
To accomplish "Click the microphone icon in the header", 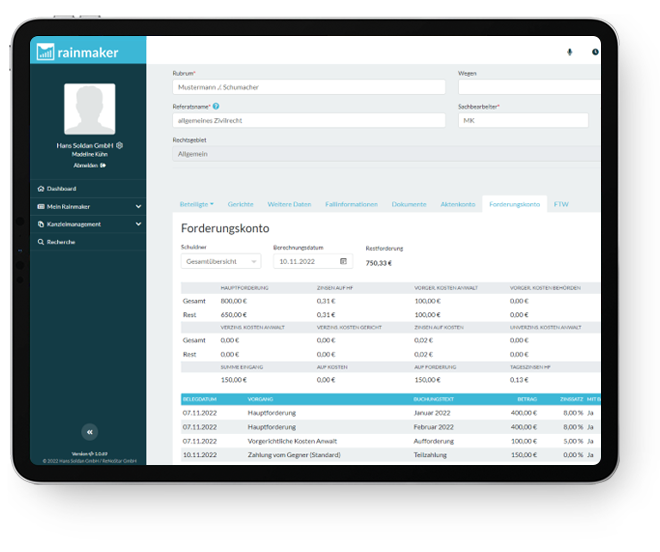I will click(x=570, y=52).
